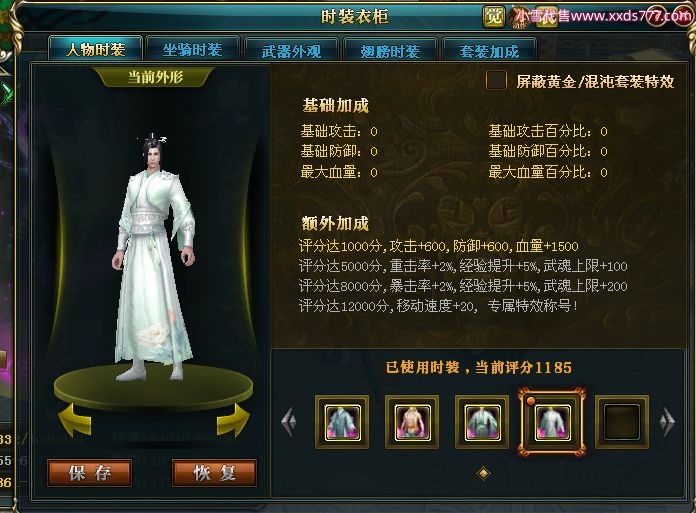Open the 武器外观 tab

pos(291,51)
